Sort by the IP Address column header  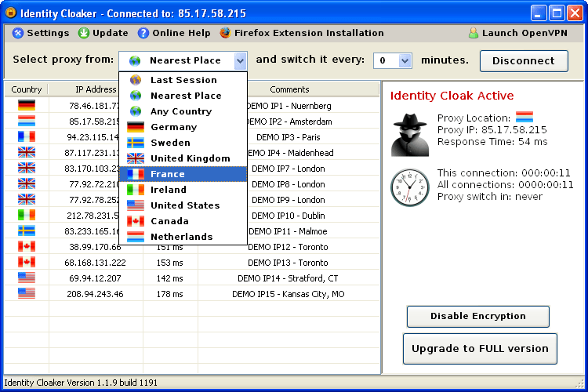96,89
